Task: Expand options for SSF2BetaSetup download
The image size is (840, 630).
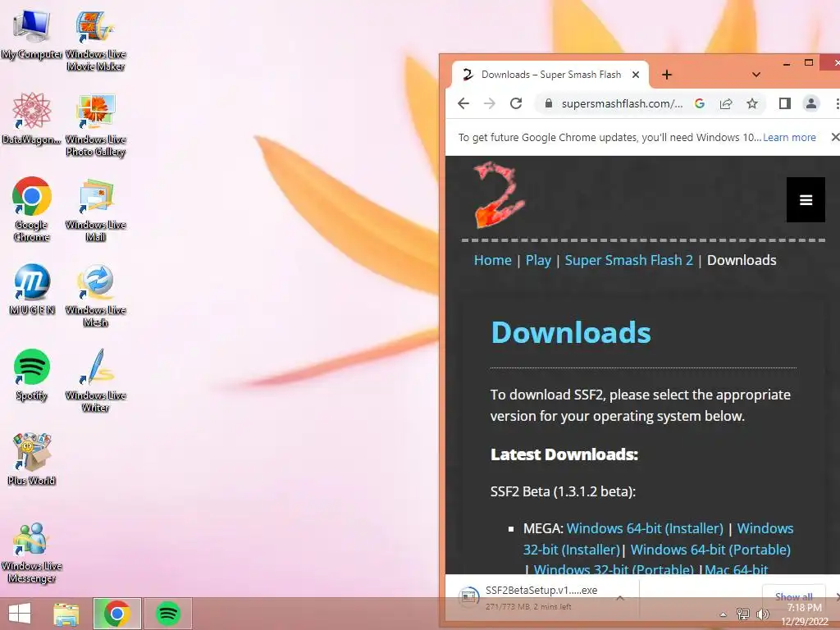Action: [x=620, y=598]
